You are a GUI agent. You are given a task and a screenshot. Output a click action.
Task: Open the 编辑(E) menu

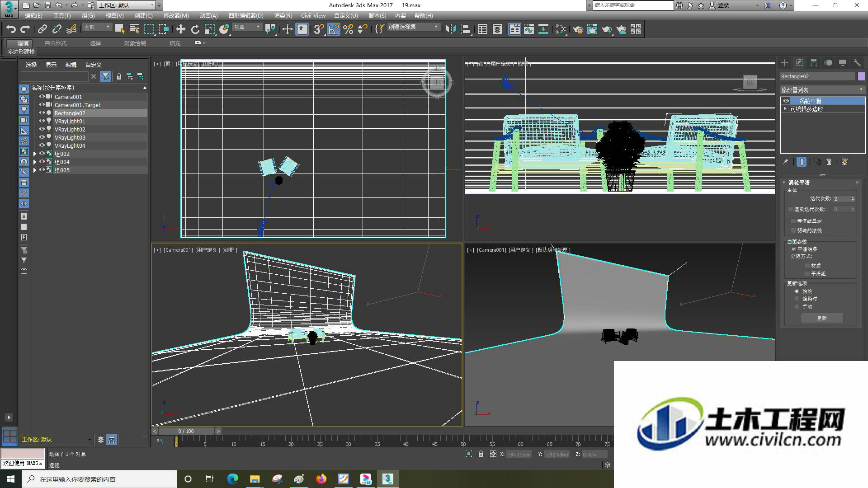(33, 16)
